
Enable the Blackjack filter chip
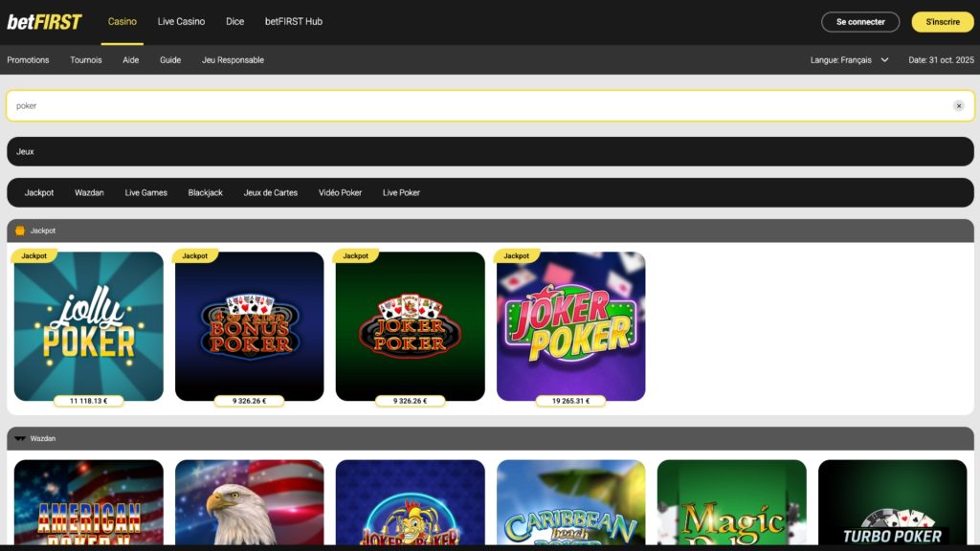point(205,192)
